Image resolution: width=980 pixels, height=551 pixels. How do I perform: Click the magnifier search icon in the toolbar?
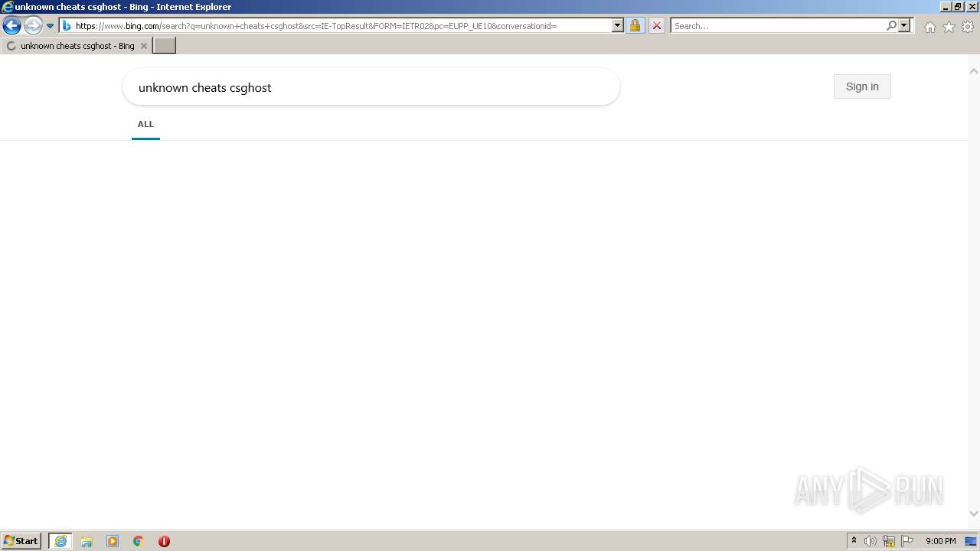[891, 25]
